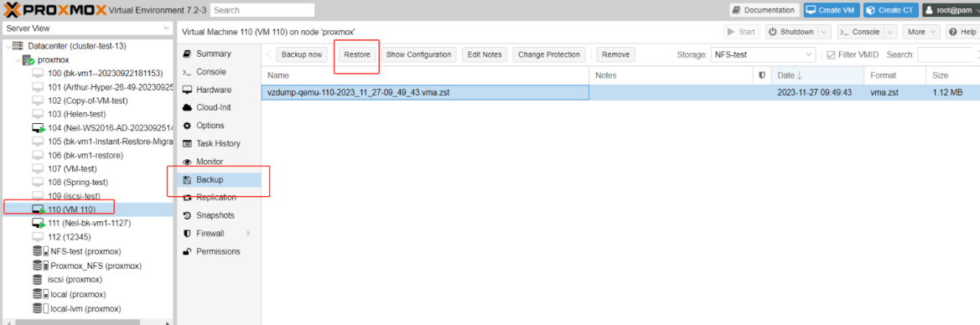Click the Backup floppy disk icon
The width and height of the screenshot is (980, 325).
coord(187,180)
